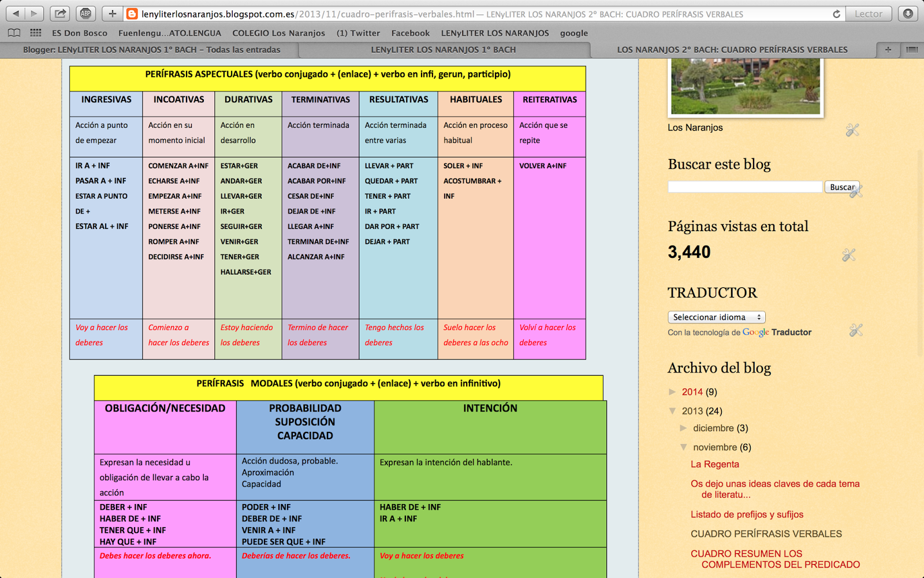Open the ES Don Bosco bookmark

80,33
